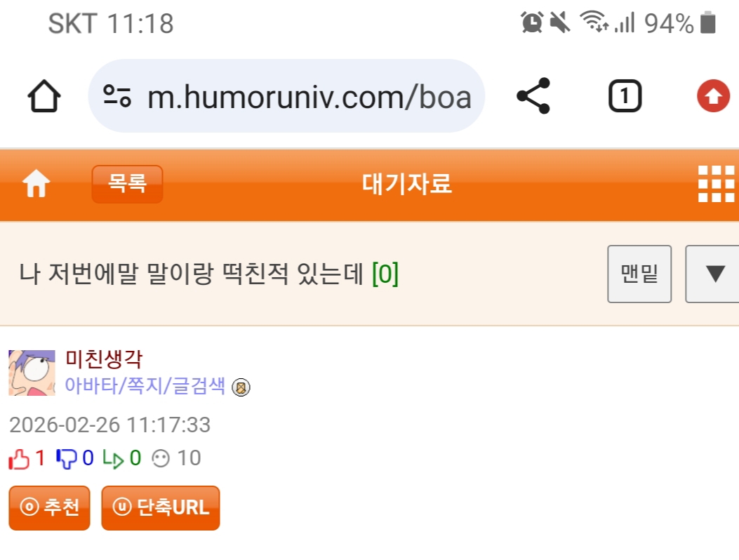Jump to bottom with 맨밑 button
Screen dimensions: 739x560
tap(639, 274)
